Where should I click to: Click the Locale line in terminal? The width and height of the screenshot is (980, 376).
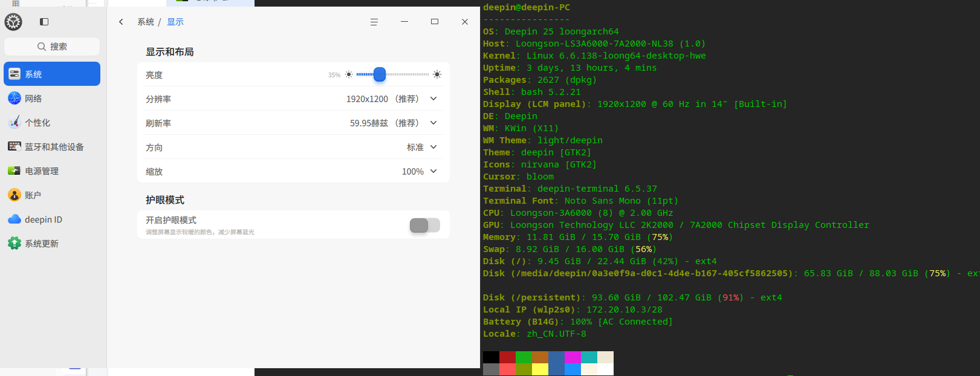[x=534, y=334]
